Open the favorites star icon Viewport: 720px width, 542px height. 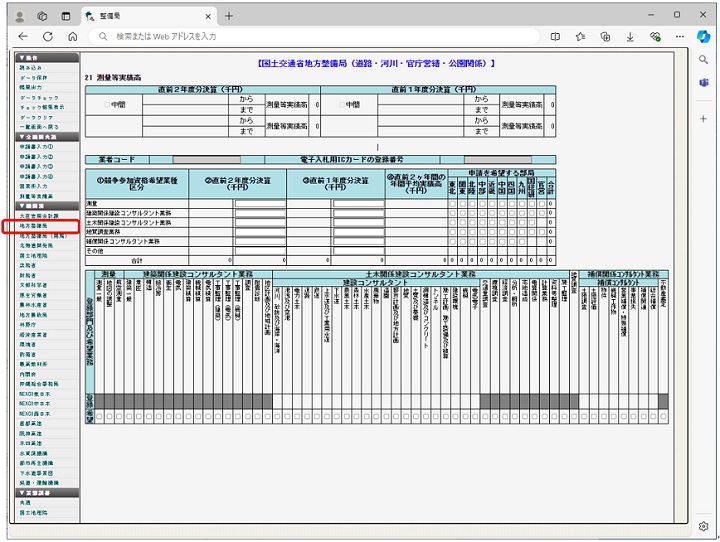(580, 36)
